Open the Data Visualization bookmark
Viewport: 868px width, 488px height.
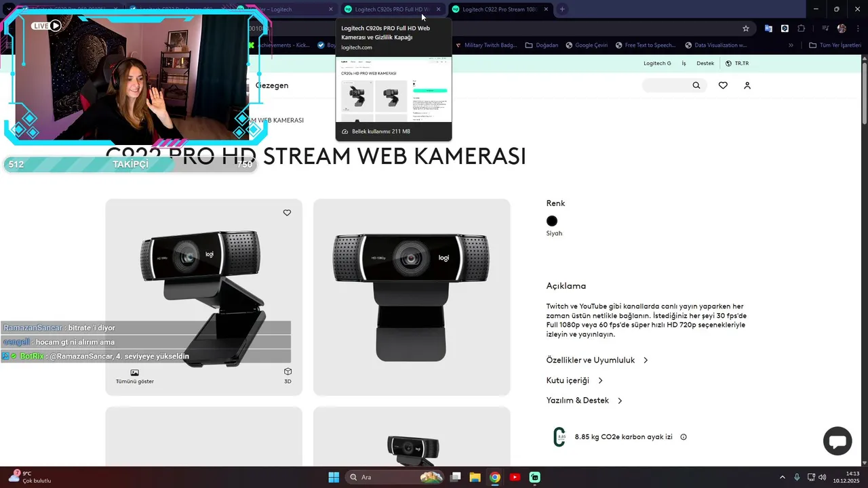click(x=715, y=45)
